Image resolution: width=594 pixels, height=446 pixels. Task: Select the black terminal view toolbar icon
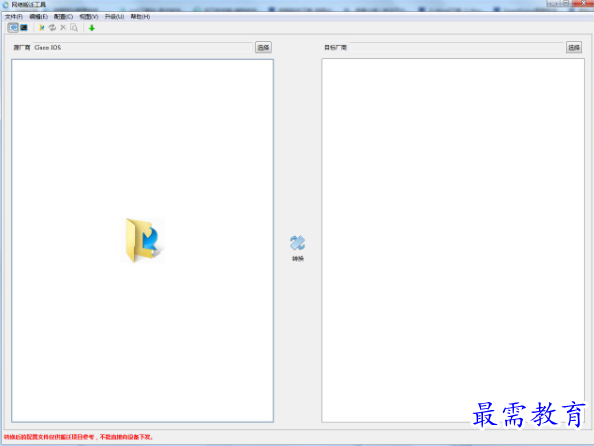coord(23,28)
